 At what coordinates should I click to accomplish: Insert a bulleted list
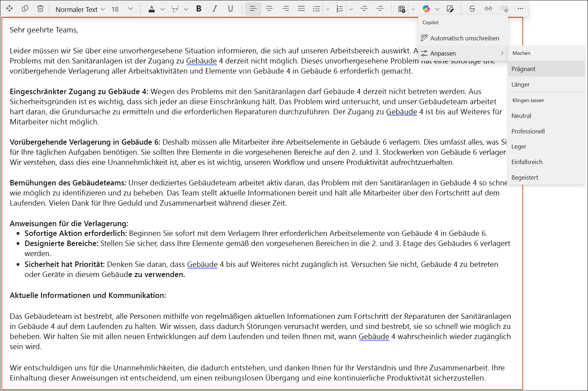(x=317, y=9)
